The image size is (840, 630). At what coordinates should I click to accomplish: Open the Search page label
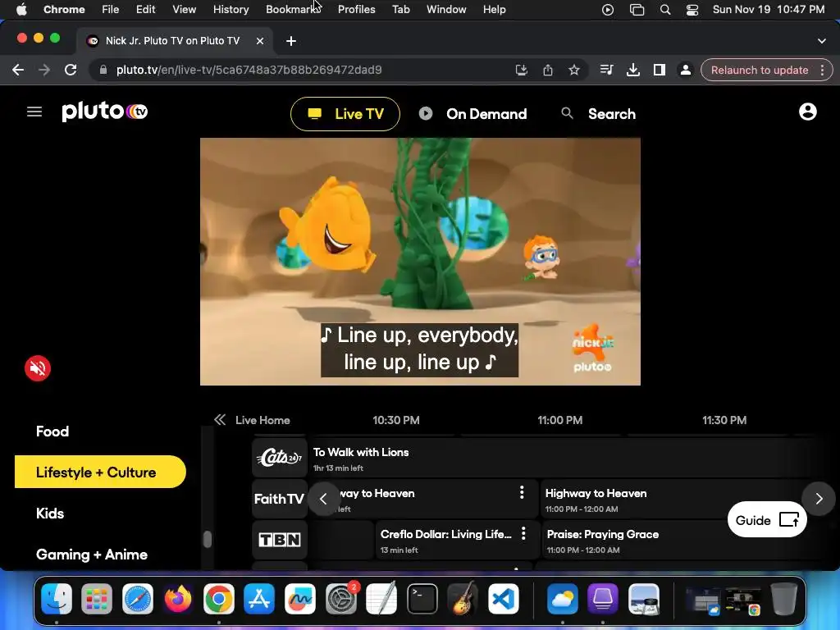(612, 113)
